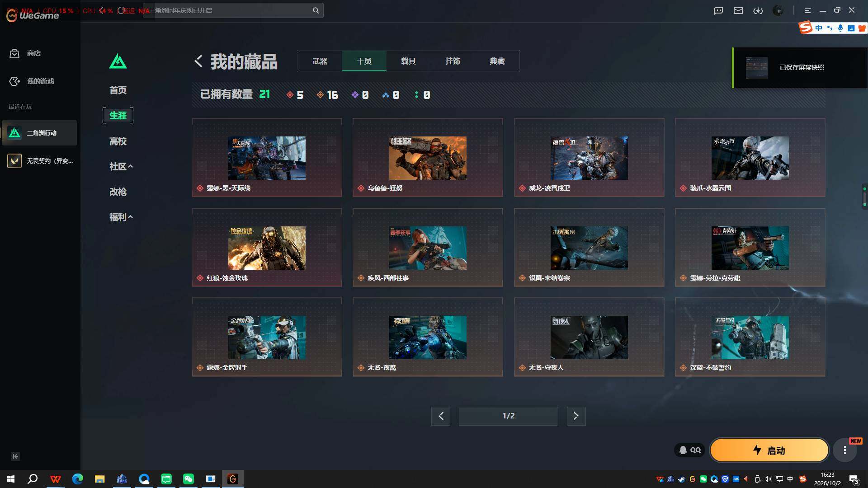Click the green rarity count 0
The width and height of the screenshot is (868, 488).
[422, 95]
